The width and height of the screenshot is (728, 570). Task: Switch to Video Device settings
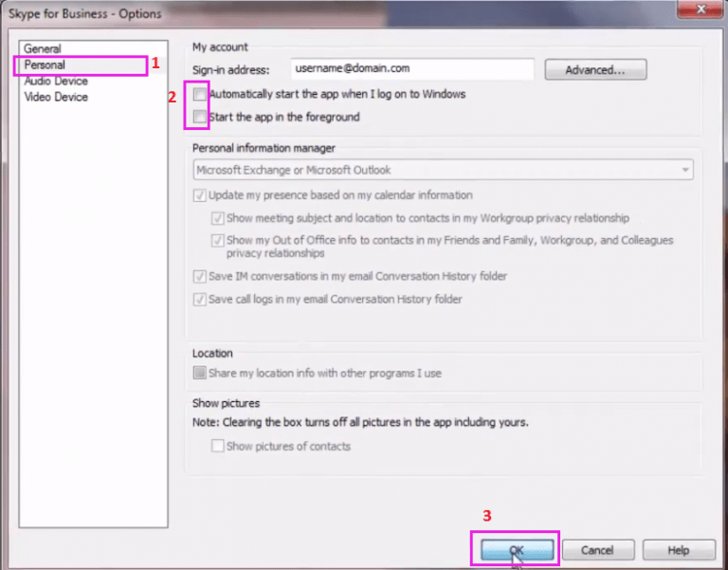[56, 97]
